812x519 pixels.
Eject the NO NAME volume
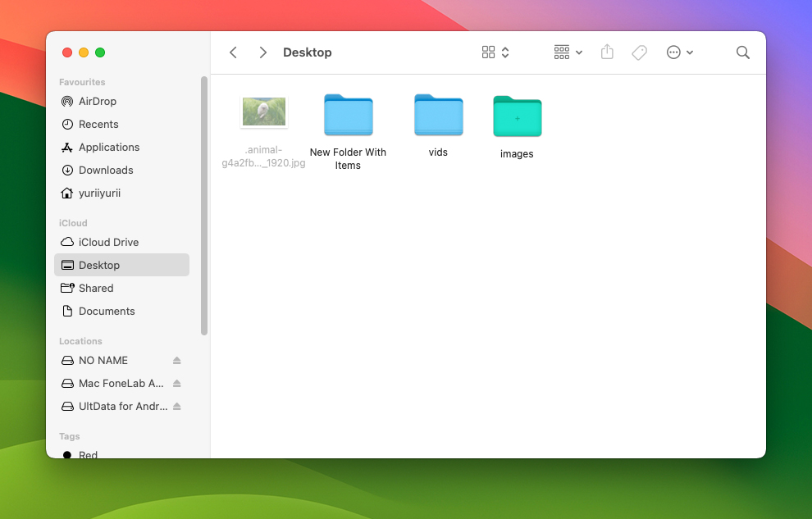(x=176, y=360)
